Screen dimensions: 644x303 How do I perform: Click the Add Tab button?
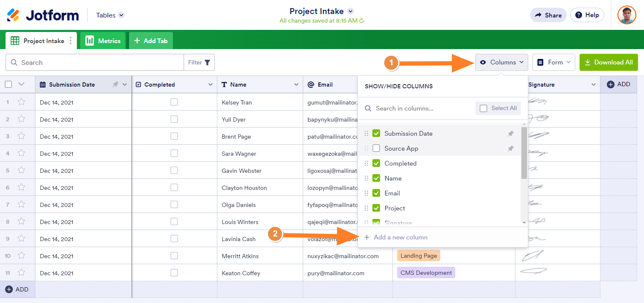(151, 41)
